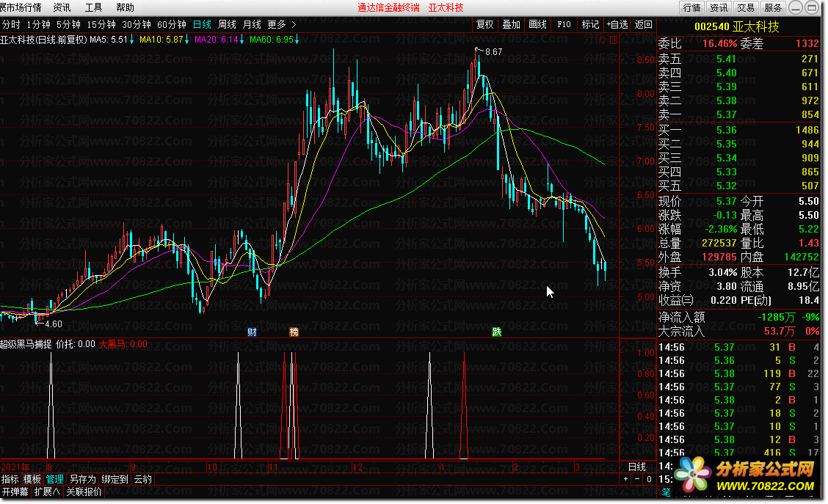Open the 工具 menu
Image resolution: width=828 pixels, height=504 pixels.
pyautogui.click(x=93, y=7)
